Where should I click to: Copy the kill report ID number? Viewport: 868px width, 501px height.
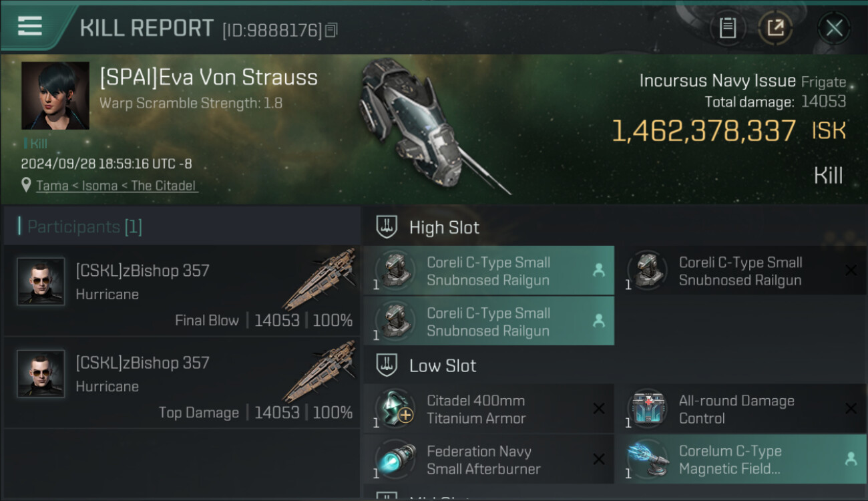(332, 30)
